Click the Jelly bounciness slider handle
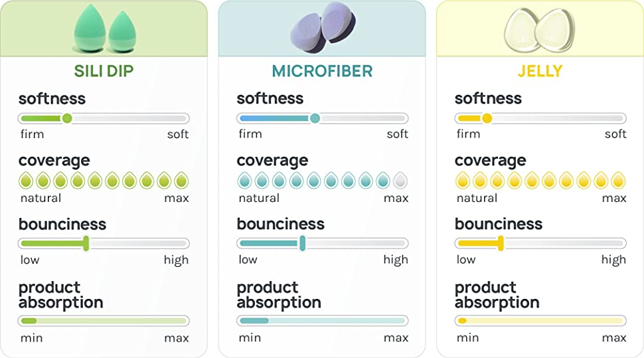The width and height of the screenshot is (644, 358). [501, 244]
